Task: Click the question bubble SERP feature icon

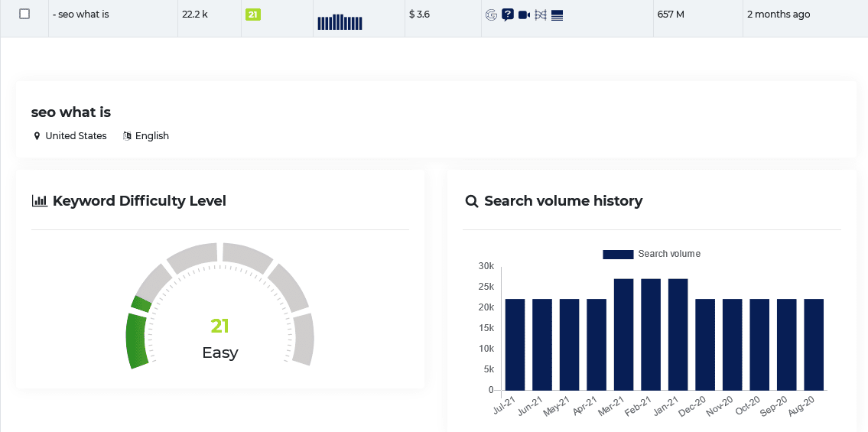Action: coord(508,15)
